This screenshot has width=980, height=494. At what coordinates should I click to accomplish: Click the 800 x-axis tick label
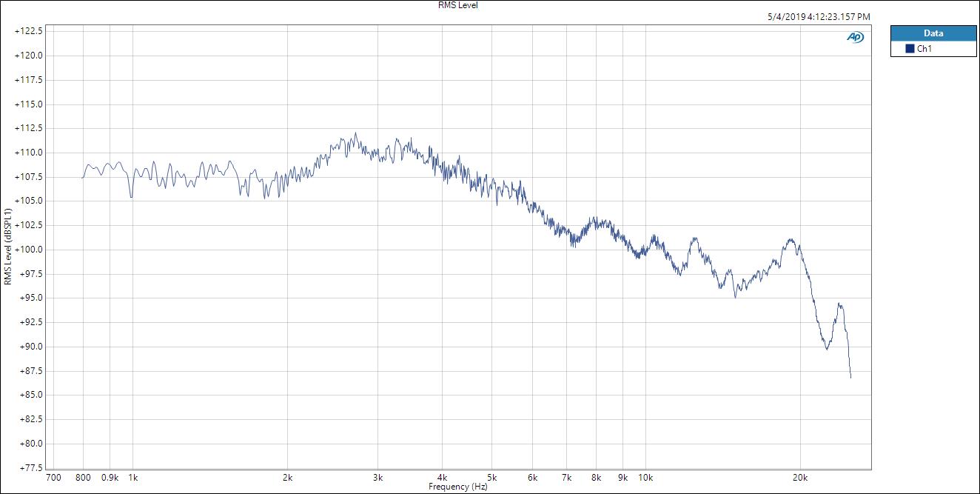(x=83, y=478)
